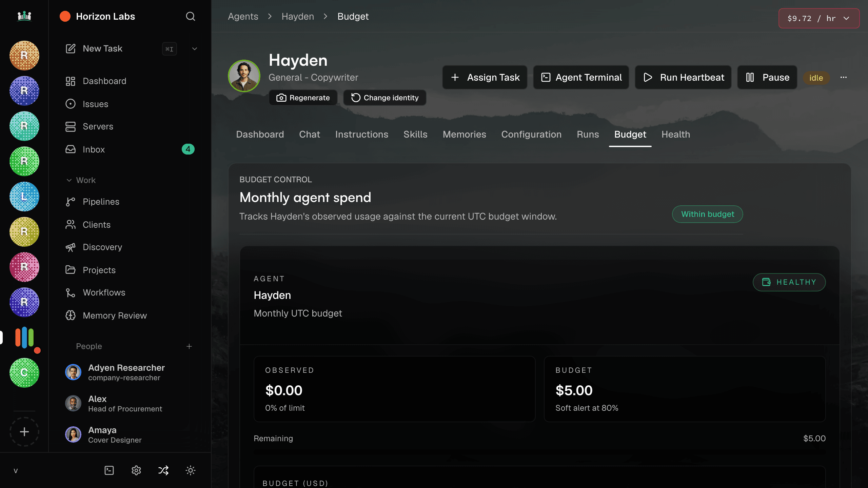Expand the v menu at bottom left
This screenshot has width=868, height=488.
[x=16, y=471]
